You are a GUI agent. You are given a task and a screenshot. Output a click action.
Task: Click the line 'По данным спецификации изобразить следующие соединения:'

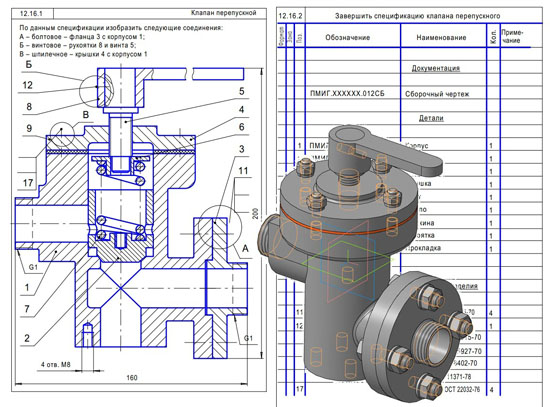click(x=121, y=27)
